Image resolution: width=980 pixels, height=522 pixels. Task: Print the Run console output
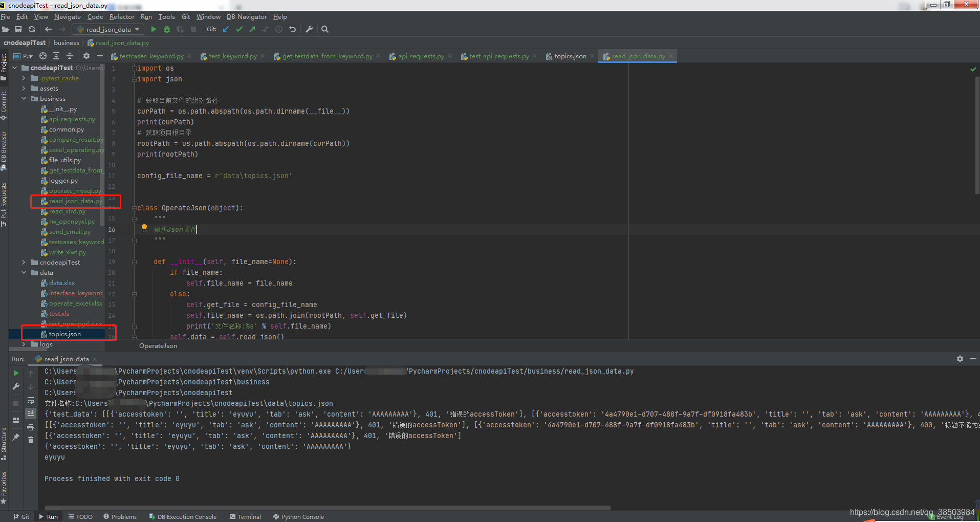[x=31, y=427]
